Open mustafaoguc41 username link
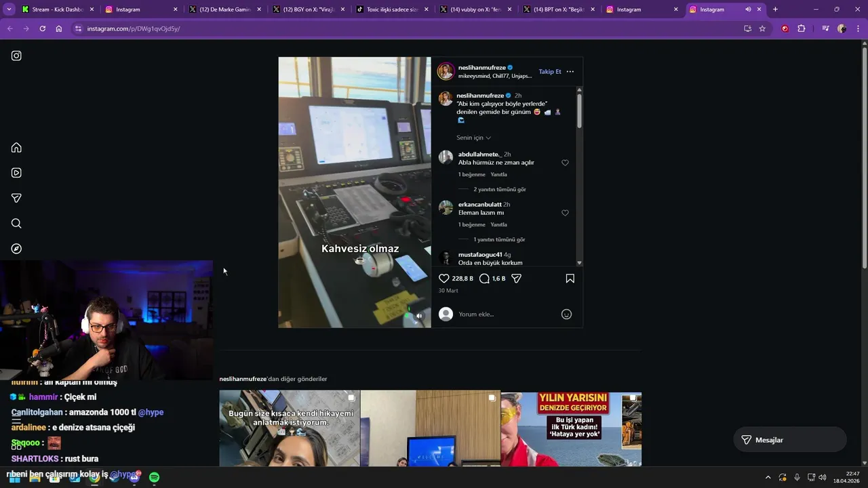Screen dimensions: 868x488 [480, 255]
